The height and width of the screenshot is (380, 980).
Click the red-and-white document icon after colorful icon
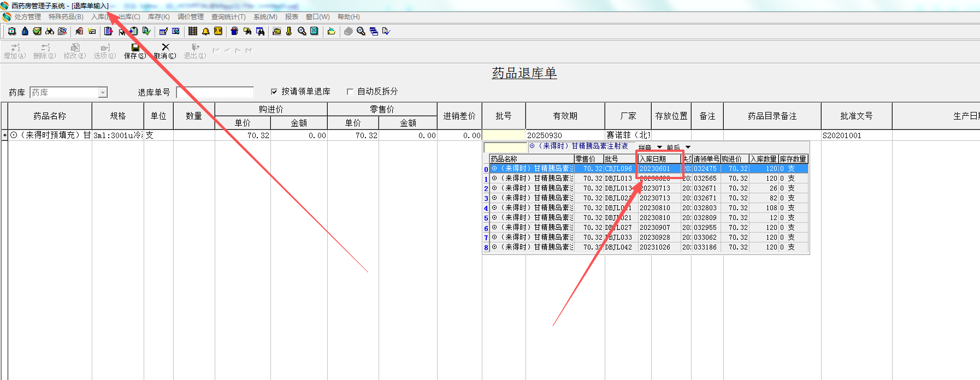click(x=79, y=31)
